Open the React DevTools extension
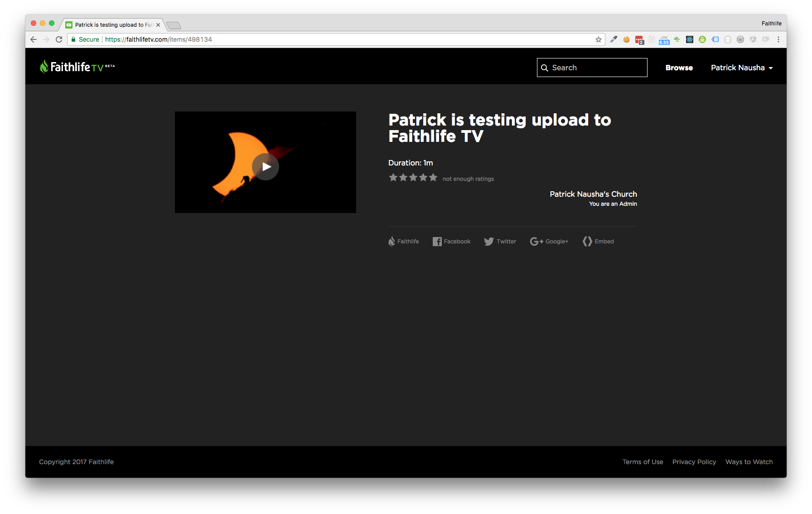The height and width of the screenshot is (514, 812). coord(690,39)
